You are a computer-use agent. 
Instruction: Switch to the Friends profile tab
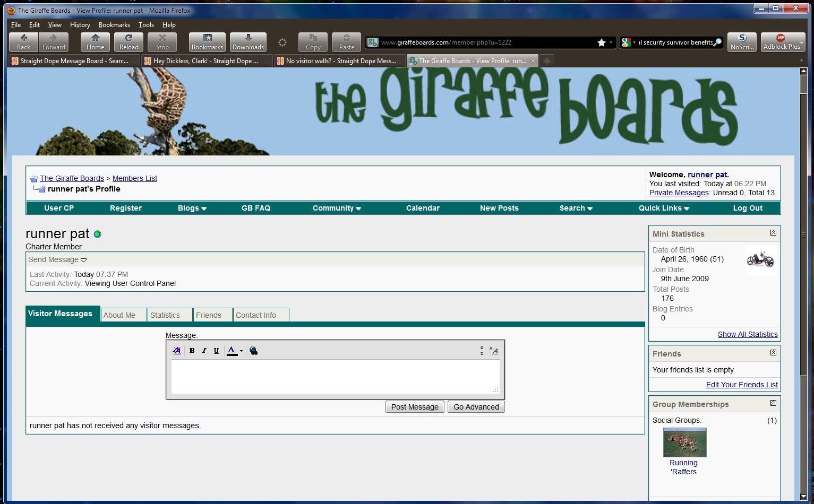213,315
